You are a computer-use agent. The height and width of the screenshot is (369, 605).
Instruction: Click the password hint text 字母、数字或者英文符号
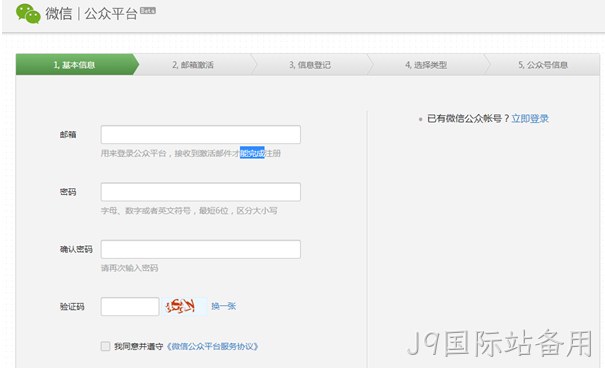tap(146, 211)
